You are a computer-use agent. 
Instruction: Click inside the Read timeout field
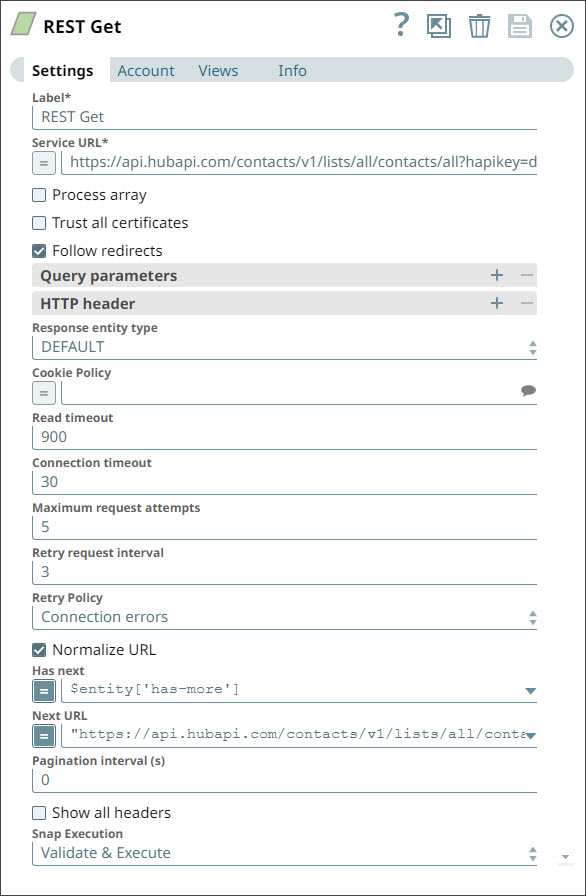pos(150,437)
